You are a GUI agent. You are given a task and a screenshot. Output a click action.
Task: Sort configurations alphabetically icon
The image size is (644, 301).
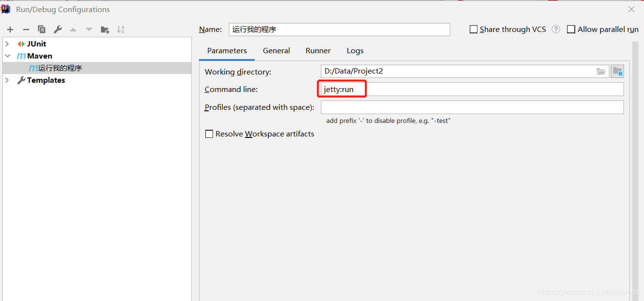pyautogui.click(x=121, y=30)
